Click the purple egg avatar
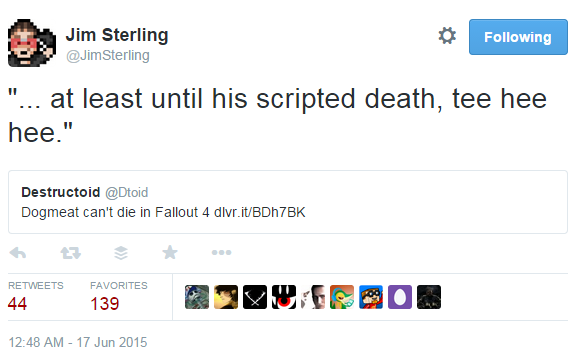This screenshot has width=580, height=360. tap(400, 297)
